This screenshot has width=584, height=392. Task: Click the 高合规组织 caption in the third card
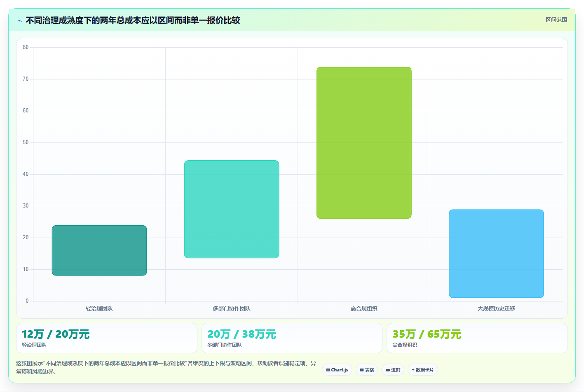(x=405, y=345)
